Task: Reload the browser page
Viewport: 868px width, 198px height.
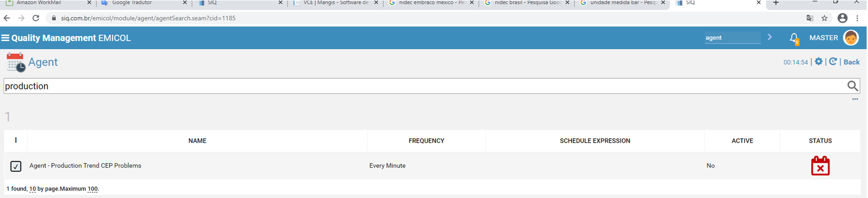Action: pyautogui.click(x=36, y=18)
